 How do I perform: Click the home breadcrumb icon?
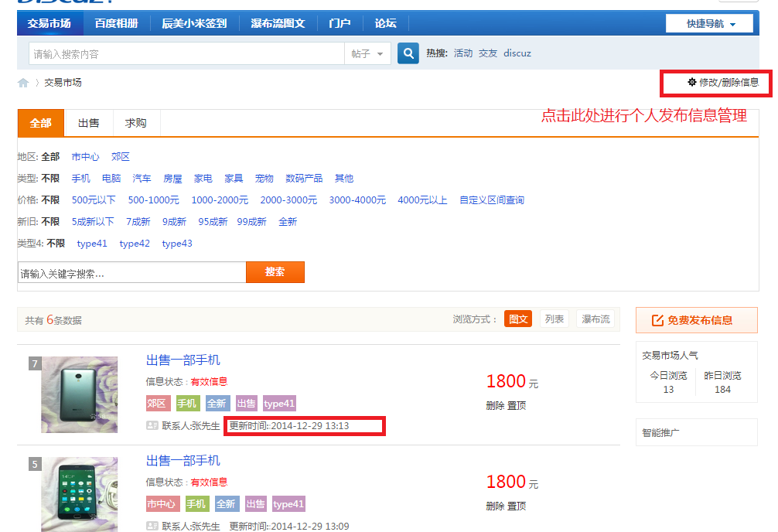click(x=23, y=83)
